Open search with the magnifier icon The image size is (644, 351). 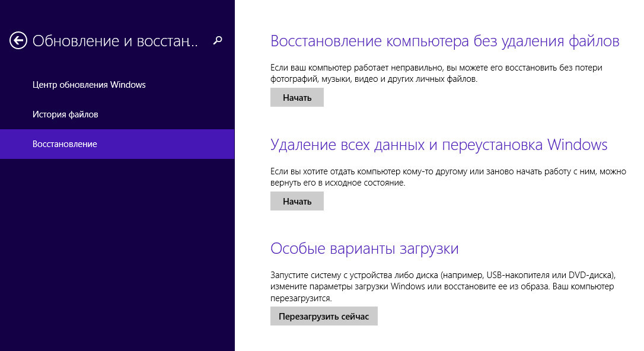pos(218,40)
